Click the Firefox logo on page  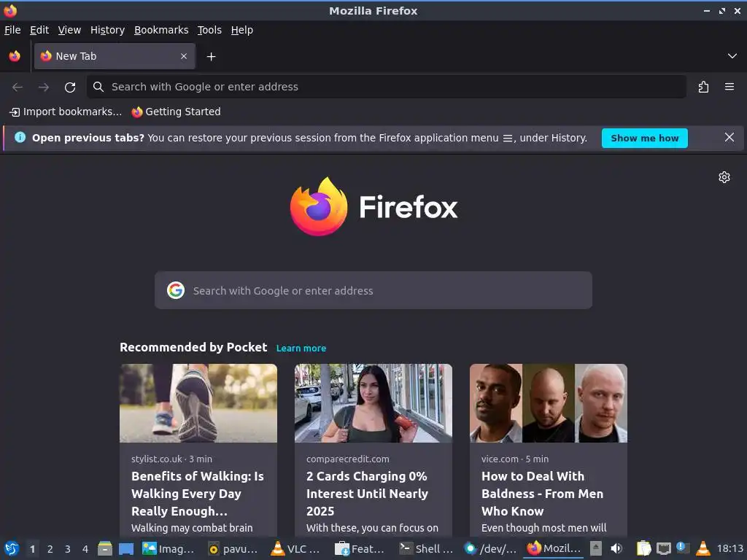click(x=373, y=206)
